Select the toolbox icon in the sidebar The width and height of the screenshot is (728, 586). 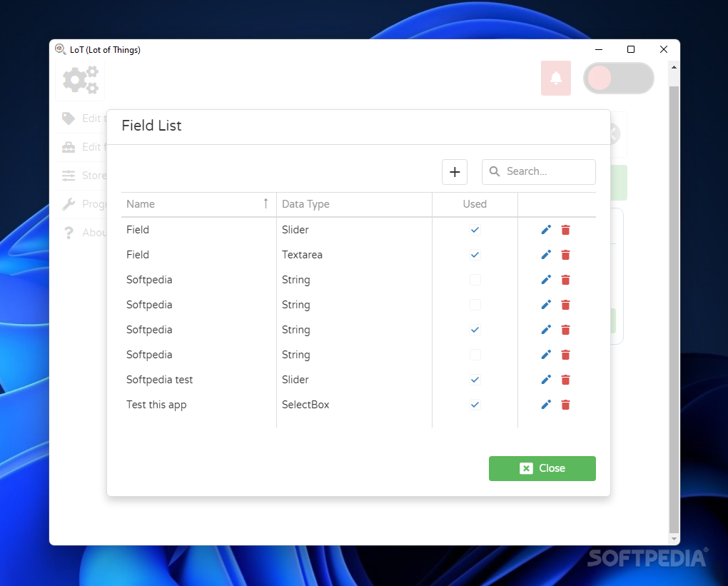point(69,147)
